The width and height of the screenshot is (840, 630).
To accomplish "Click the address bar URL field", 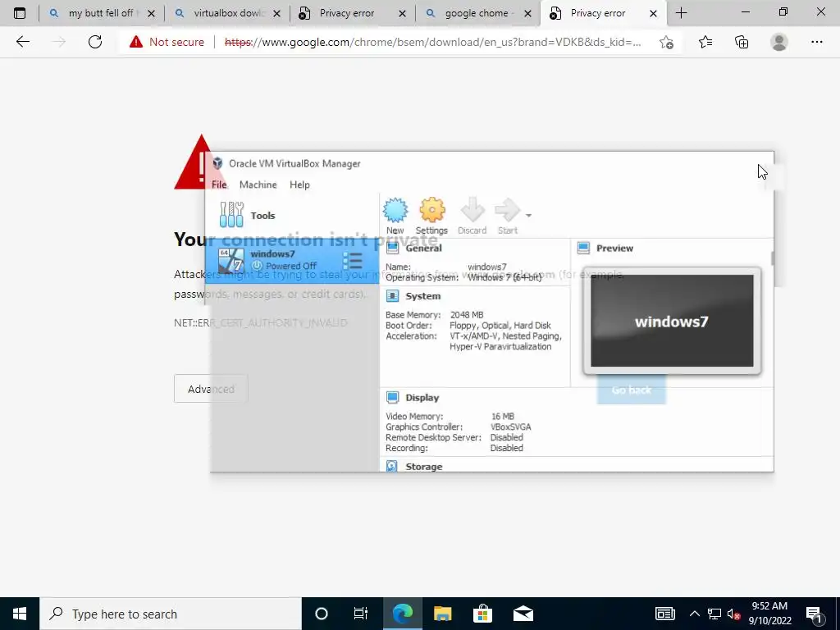I will (x=433, y=42).
